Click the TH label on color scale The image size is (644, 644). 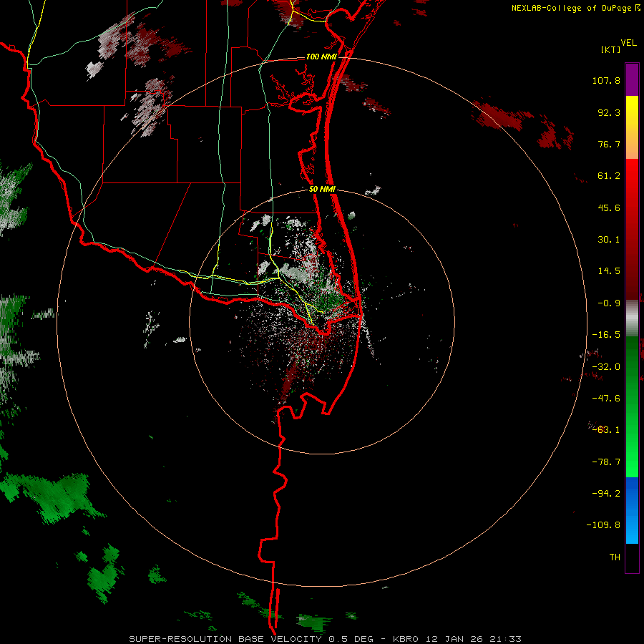(615, 557)
